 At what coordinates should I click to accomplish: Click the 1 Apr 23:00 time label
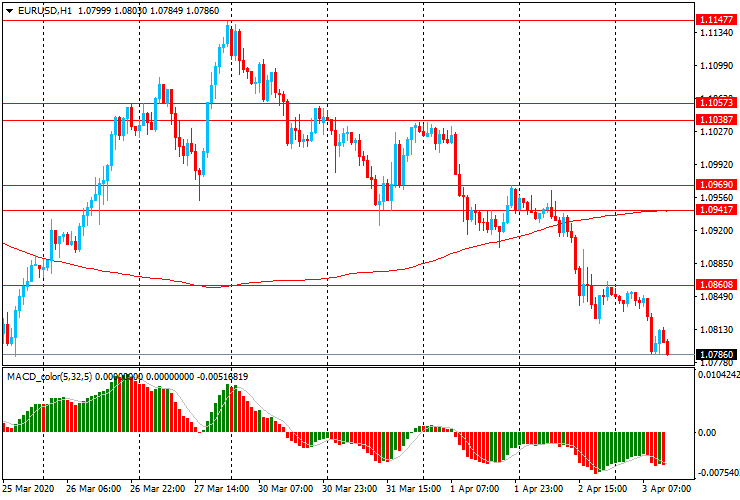click(x=538, y=489)
